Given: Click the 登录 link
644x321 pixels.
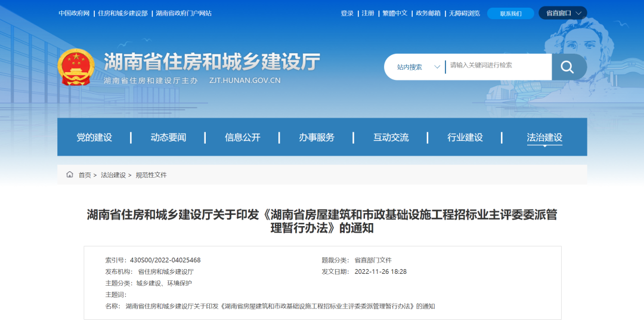Looking at the screenshot, I should (347, 13).
